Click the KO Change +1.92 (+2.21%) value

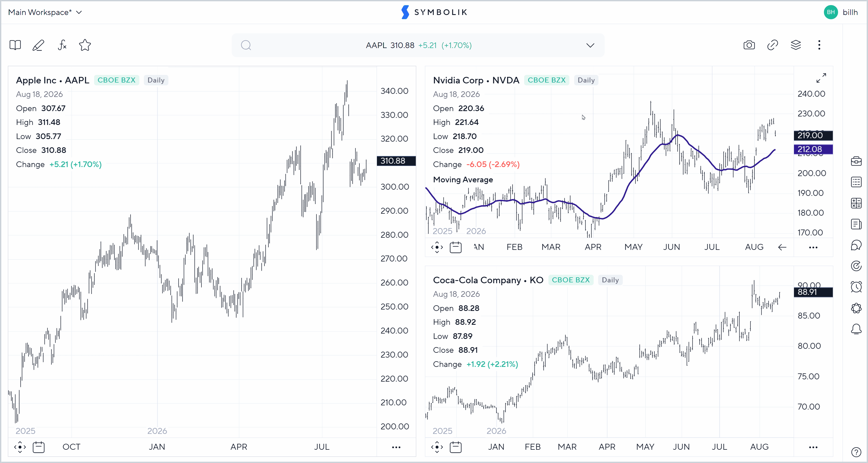point(492,364)
